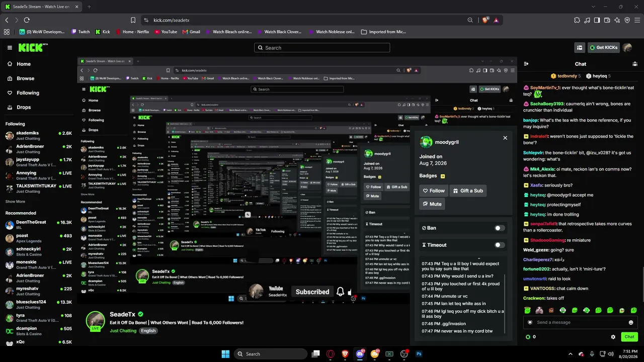Collapse the chat panel with arrow icon

(526, 64)
